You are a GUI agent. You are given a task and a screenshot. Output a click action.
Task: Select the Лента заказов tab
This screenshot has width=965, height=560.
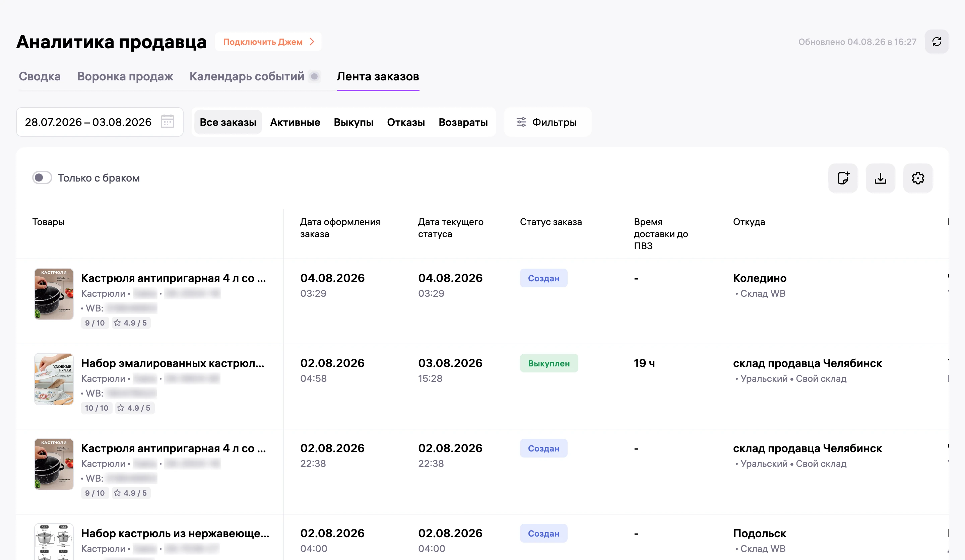(x=378, y=76)
